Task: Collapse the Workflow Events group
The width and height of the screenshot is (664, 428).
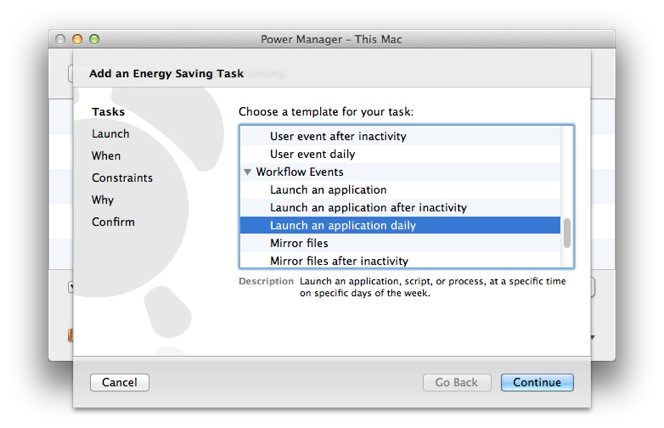Action: tap(248, 172)
